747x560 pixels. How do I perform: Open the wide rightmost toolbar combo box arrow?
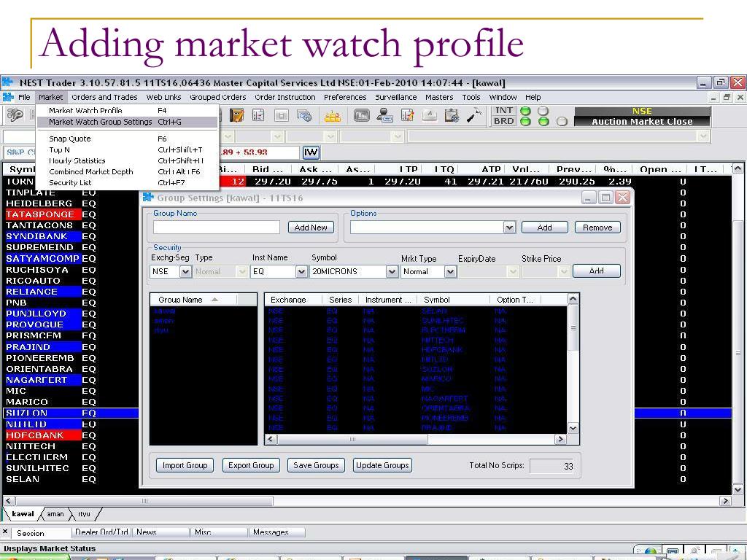coord(704,136)
